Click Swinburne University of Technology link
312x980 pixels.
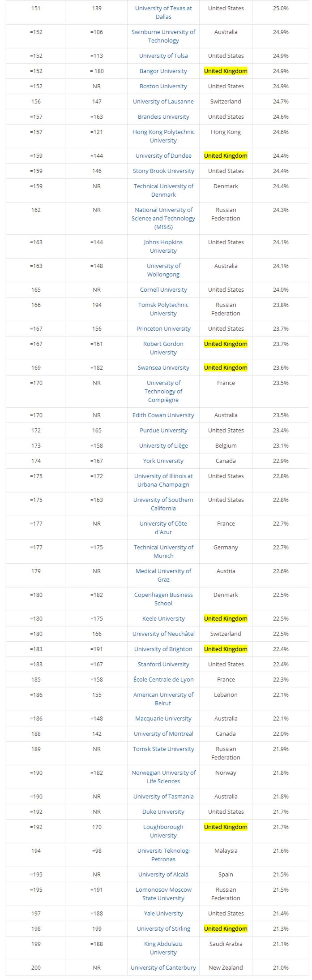[x=163, y=36]
